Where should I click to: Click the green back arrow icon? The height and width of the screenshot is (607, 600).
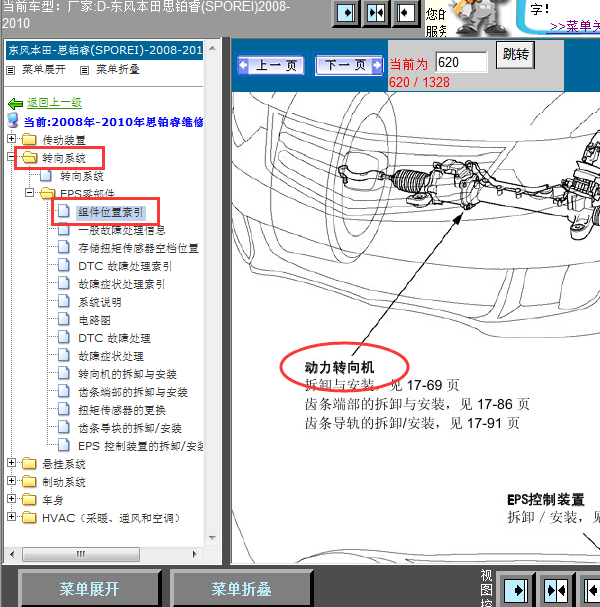[x=15, y=103]
